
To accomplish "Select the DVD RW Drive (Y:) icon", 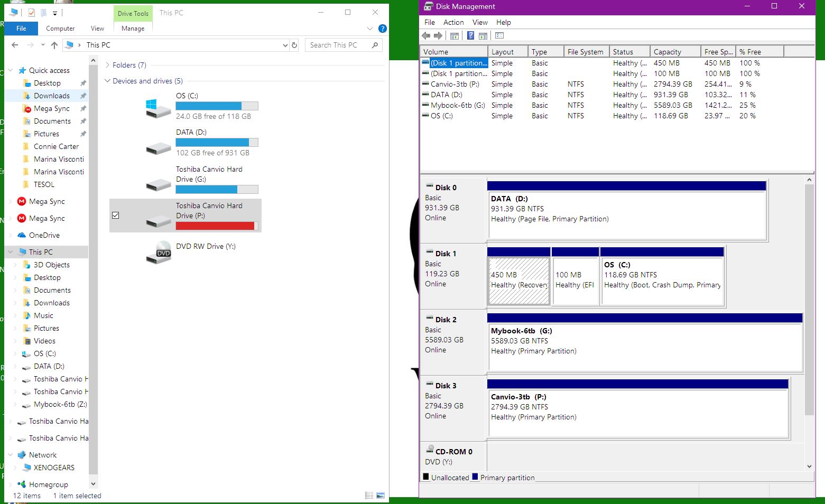I will point(158,252).
